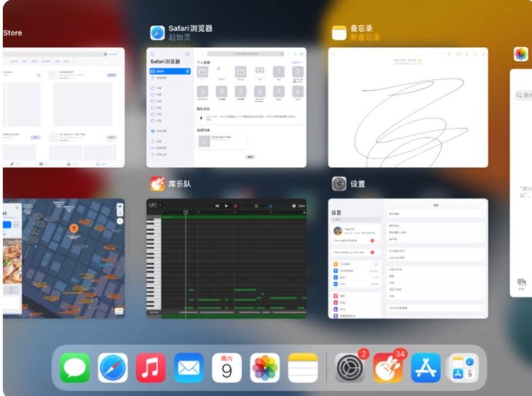
Task: Tap orange restaurant pin on Maps card
Action: [x=74, y=228]
